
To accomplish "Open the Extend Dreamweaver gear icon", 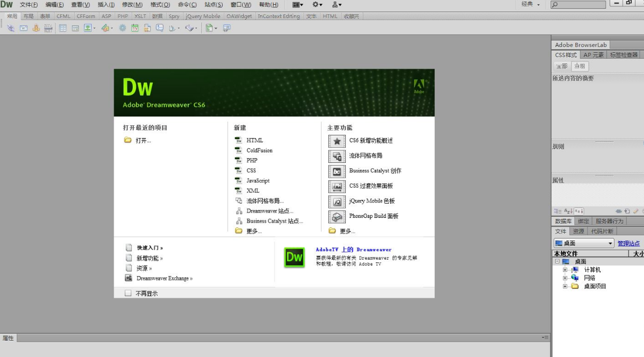I will [317, 4].
